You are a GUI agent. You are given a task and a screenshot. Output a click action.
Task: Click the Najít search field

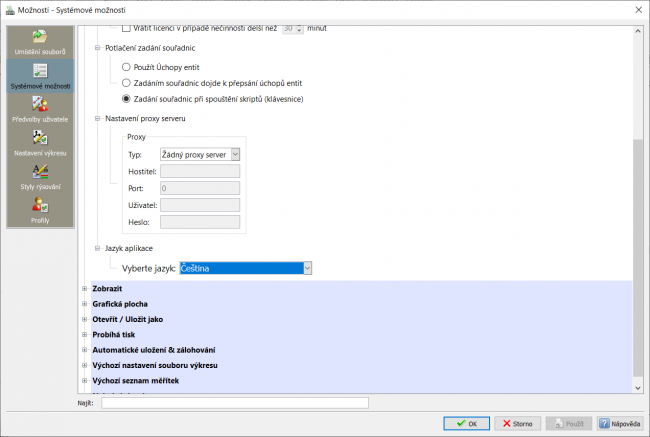(235, 403)
